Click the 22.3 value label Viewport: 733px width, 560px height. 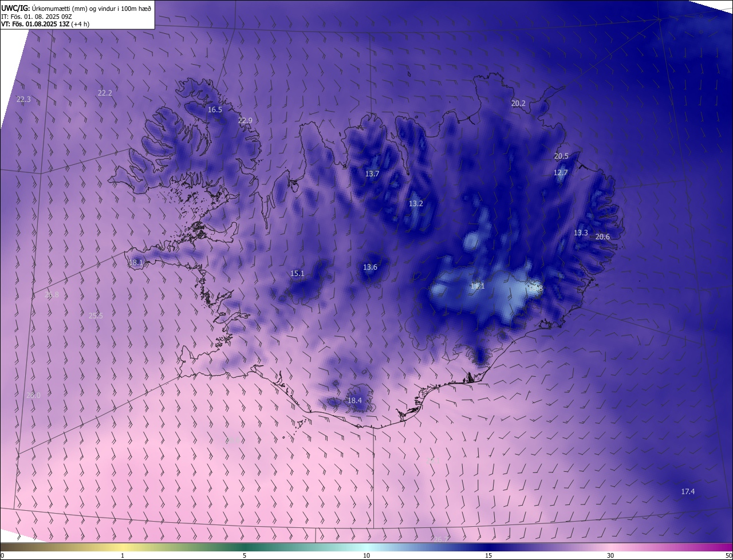point(23,99)
